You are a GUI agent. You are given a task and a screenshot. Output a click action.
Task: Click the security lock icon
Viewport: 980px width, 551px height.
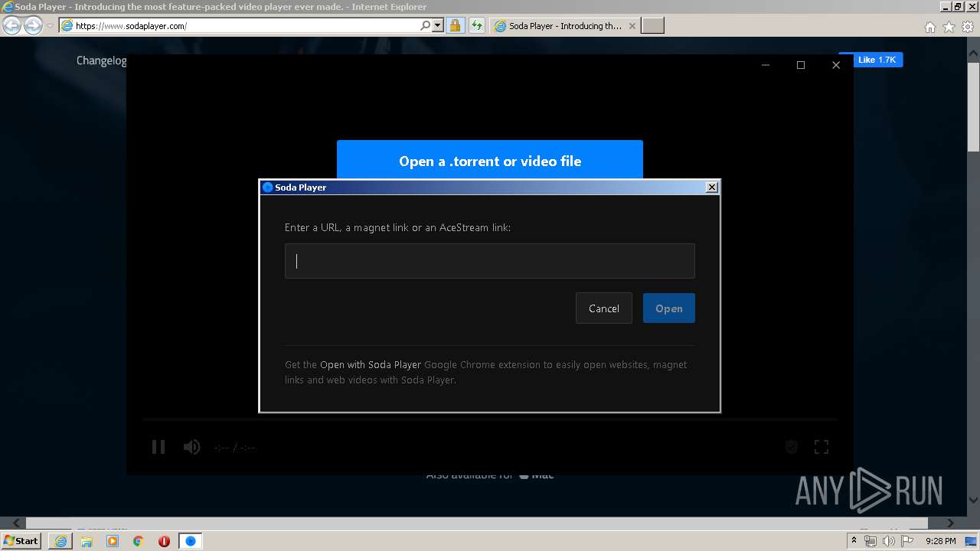pos(455,26)
